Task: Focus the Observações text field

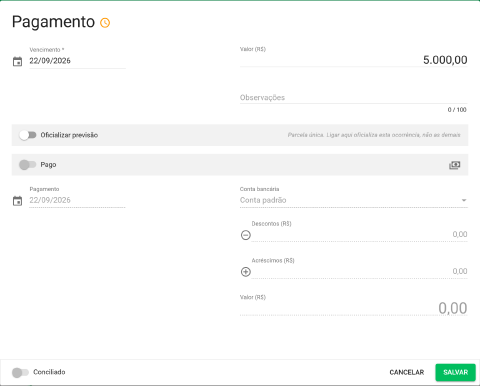Action: (x=354, y=98)
